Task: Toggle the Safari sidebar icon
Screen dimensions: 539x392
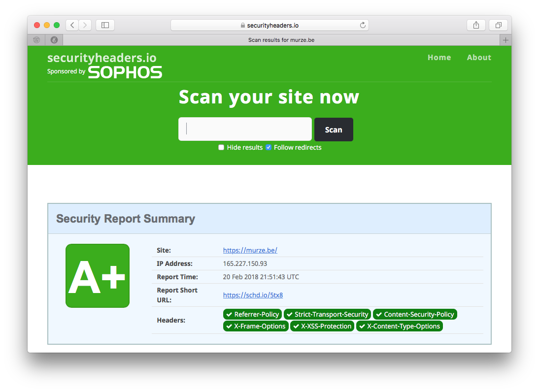Action: (105, 25)
